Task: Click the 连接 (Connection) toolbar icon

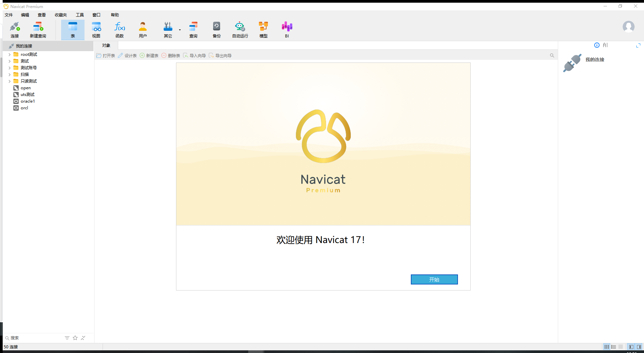Action: pyautogui.click(x=15, y=30)
